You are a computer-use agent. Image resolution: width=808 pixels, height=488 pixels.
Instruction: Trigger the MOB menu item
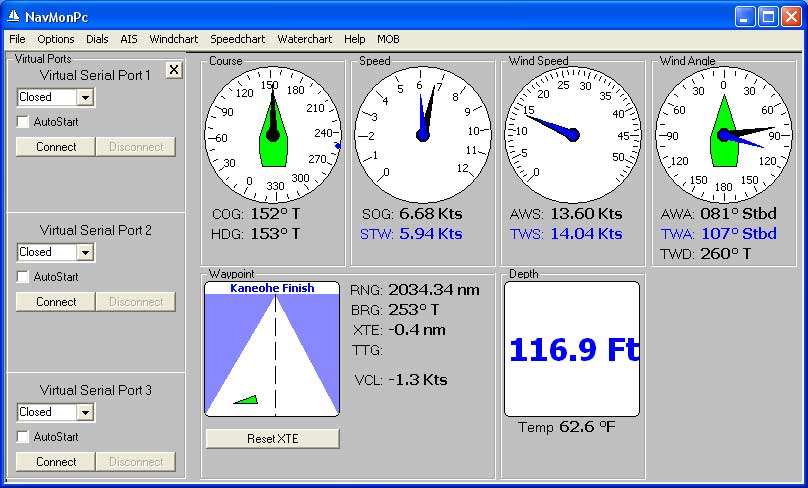387,39
